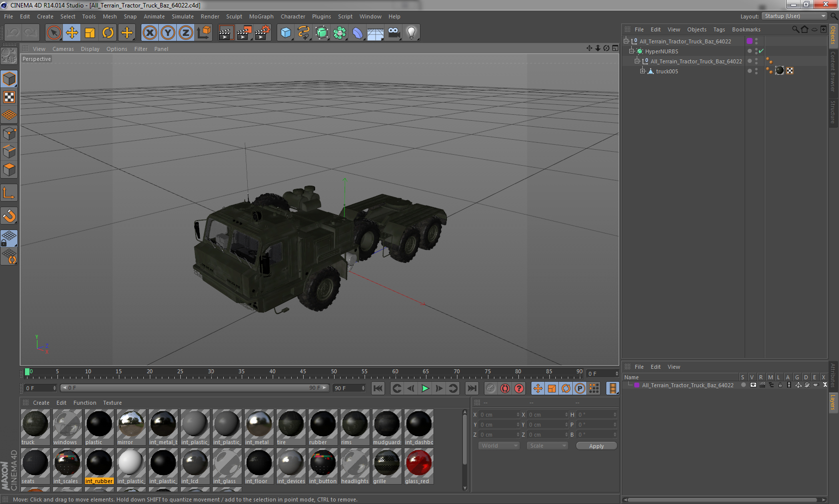Open the Object Manager Tags menu

719,29
